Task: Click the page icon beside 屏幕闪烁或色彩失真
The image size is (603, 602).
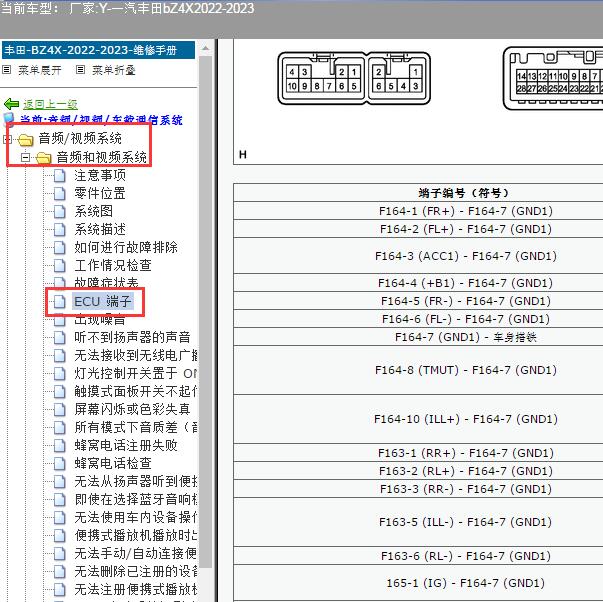Action: 60,409
